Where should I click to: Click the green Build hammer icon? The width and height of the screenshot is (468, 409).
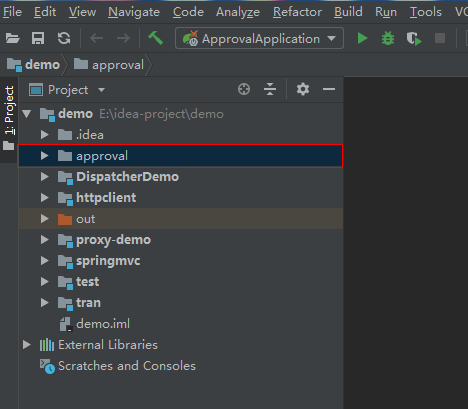pyautogui.click(x=155, y=38)
